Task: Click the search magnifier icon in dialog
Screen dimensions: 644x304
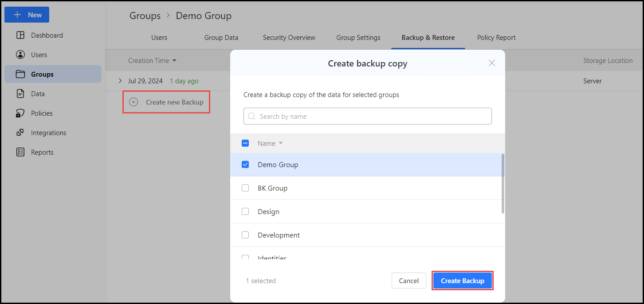Action: coord(251,116)
